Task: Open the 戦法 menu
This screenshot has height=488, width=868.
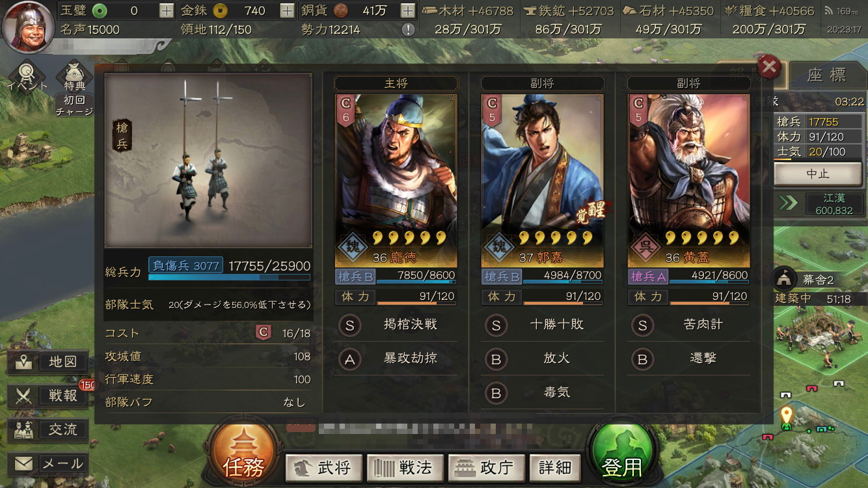Action: tap(405, 467)
